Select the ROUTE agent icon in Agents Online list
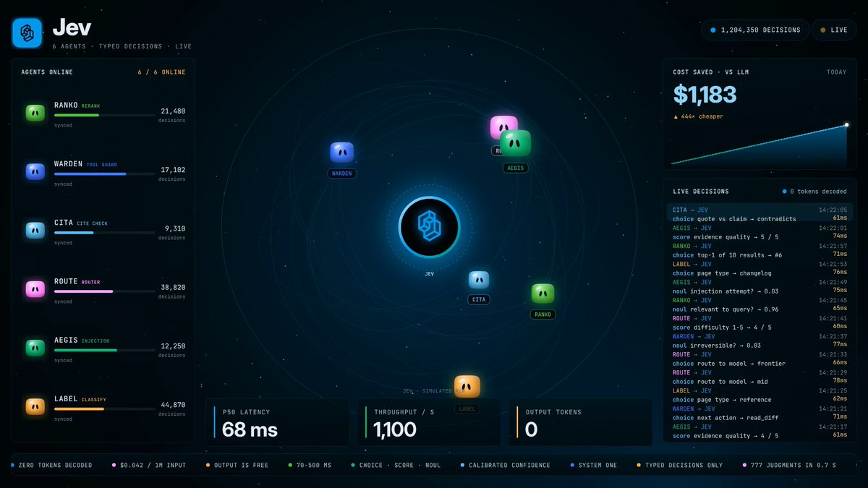Image resolution: width=868 pixels, height=488 pixels. 35,289
